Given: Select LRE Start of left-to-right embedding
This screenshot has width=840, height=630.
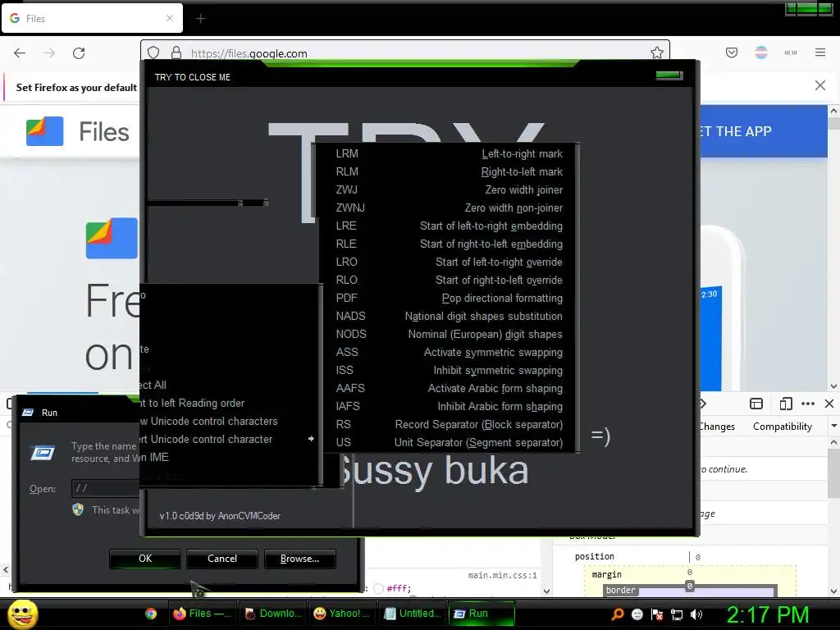Looking at the screenshot, I should click(x=449, y=226).
